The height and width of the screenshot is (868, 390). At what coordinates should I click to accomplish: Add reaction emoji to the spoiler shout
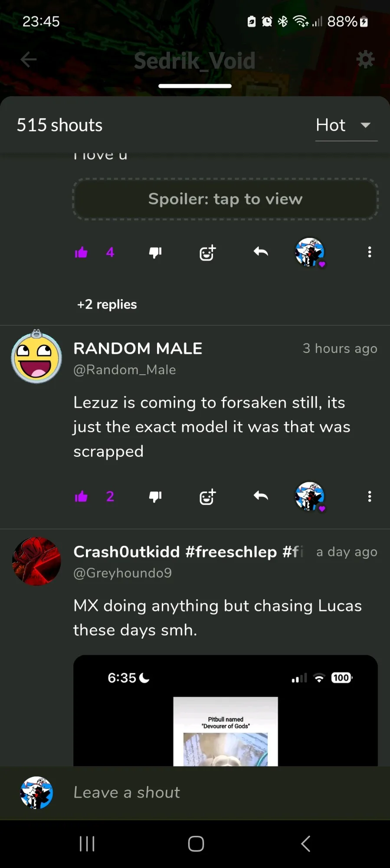click(207, 252)
